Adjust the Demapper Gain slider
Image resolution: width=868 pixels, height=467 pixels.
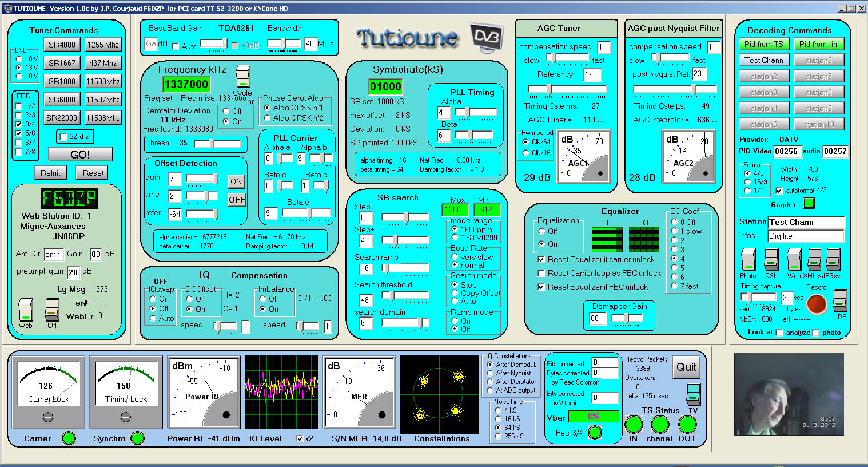[626, 319]
